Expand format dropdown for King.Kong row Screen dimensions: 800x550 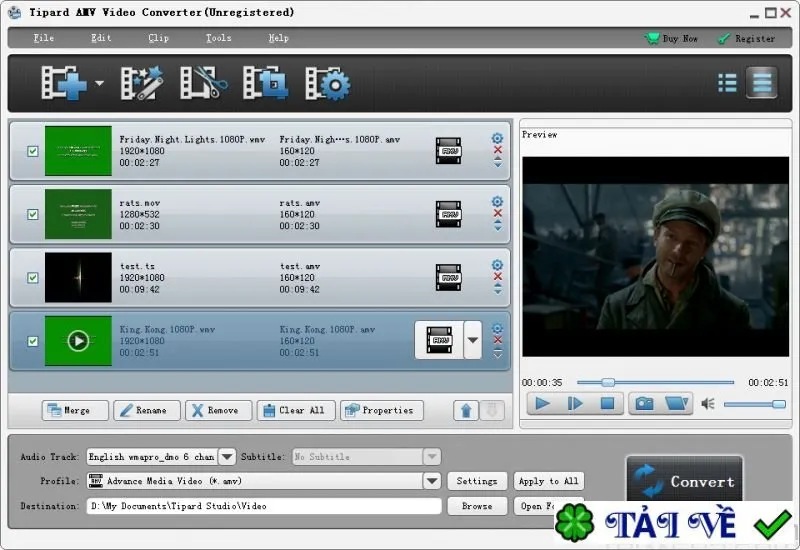(x=473, y=340)
